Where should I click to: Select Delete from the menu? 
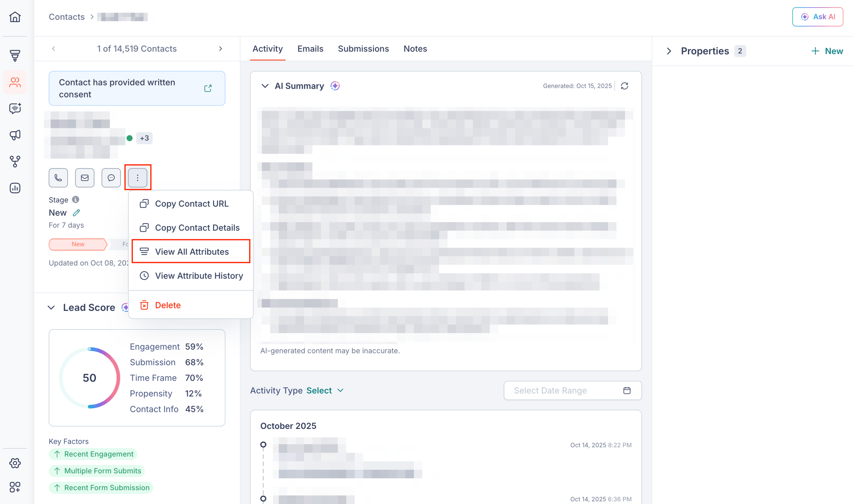191,305
